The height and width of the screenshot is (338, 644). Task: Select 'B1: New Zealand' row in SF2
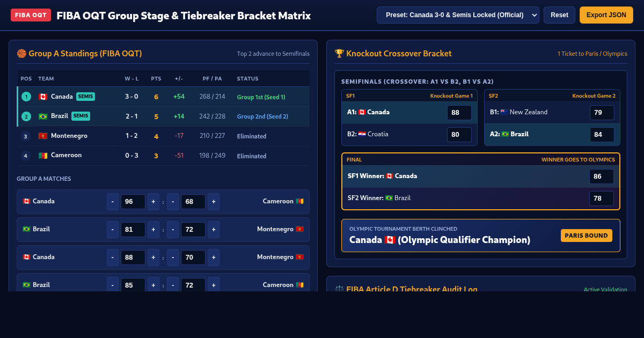[x=552, y=113]
